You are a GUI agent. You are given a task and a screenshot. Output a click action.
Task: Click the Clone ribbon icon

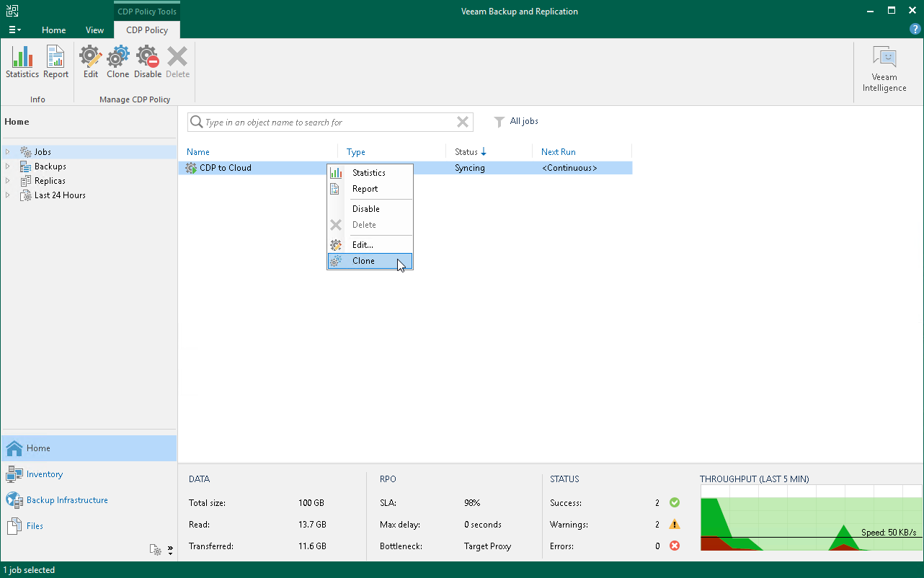[118, 63]
